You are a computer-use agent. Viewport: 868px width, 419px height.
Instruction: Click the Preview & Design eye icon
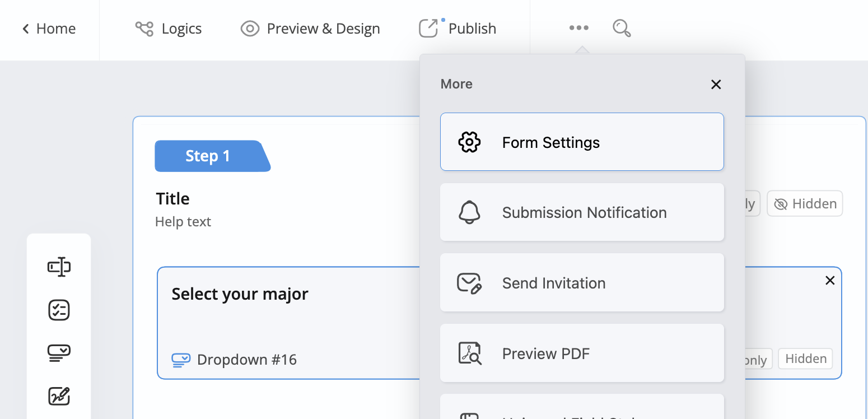pos(250,29)
